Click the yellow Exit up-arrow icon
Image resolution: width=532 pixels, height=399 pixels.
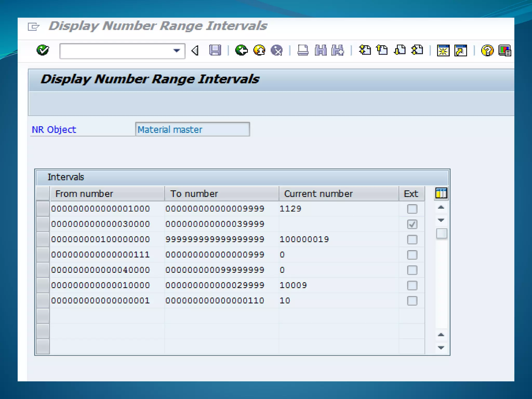(x=259, y=50)
